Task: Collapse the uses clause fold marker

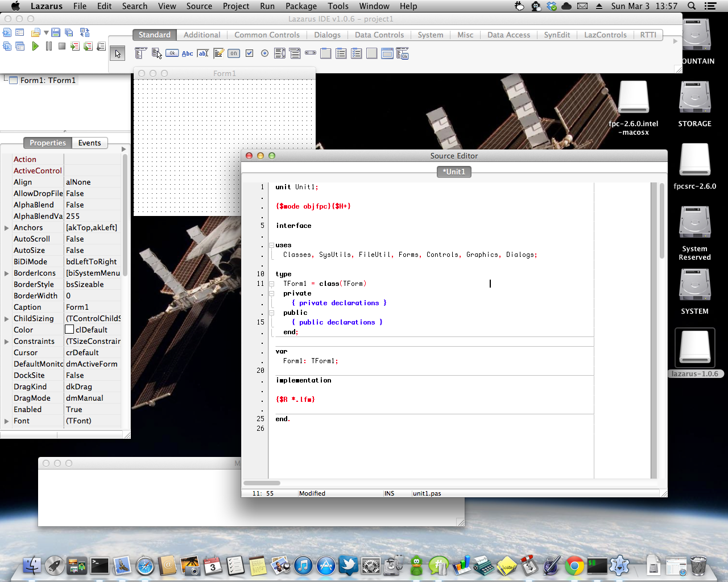Action: click(271, 245)
